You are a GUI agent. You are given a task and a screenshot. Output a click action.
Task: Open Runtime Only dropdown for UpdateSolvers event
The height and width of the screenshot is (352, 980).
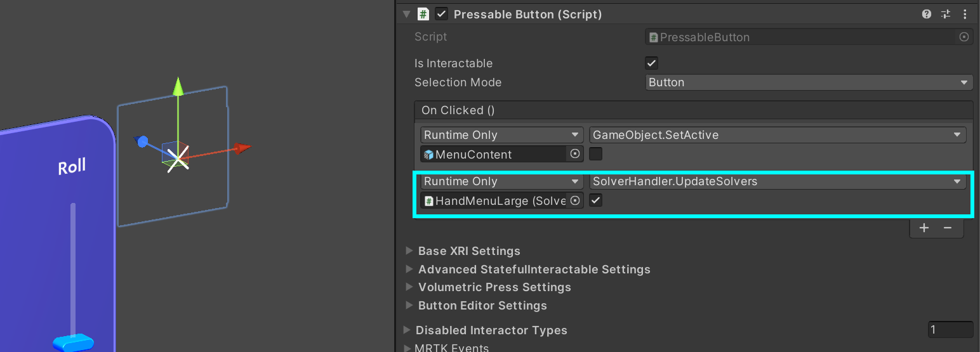pos(501,181)
